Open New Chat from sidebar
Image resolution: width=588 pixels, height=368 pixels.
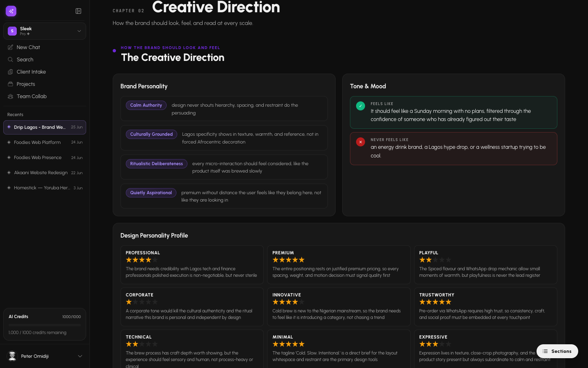coord(45,47)
